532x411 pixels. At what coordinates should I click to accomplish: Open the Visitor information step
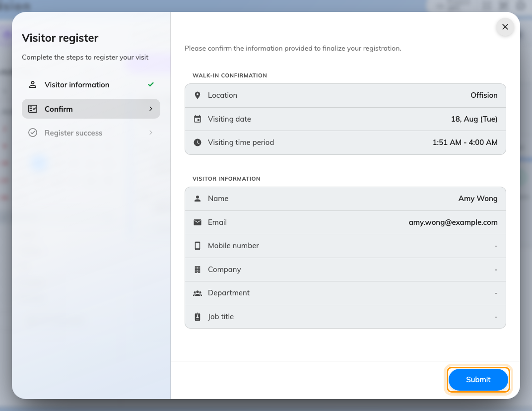[91, 85]
